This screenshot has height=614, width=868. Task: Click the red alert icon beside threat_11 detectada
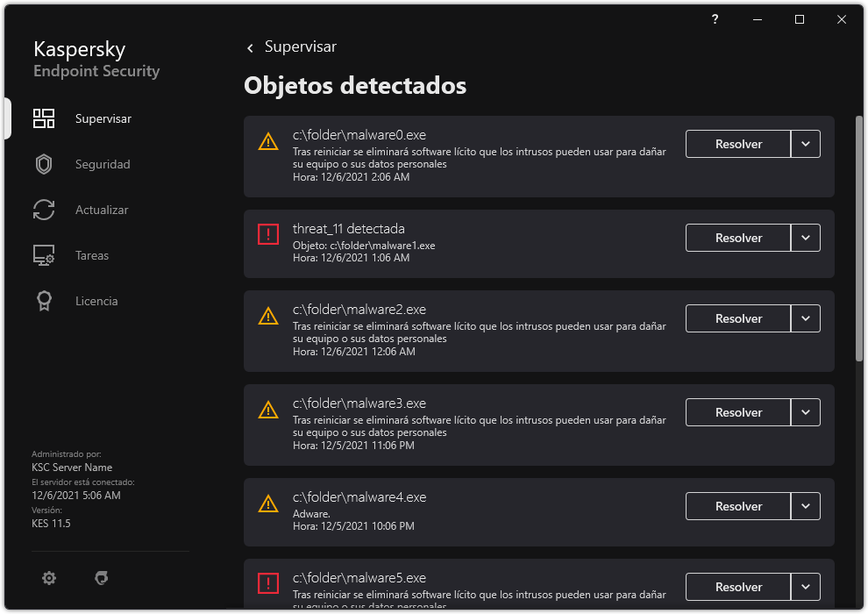(x=268, y=232)
